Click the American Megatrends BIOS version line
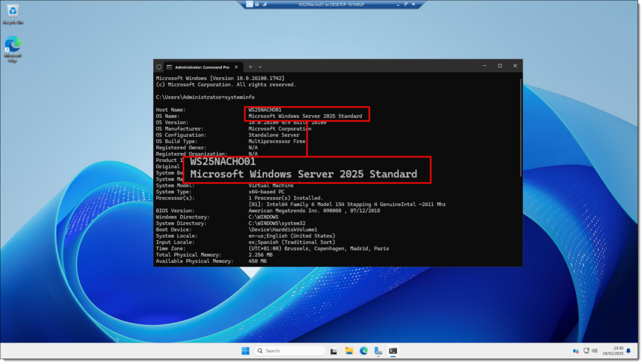This screenshot has width=643, height=364. (x=315, y=211)
